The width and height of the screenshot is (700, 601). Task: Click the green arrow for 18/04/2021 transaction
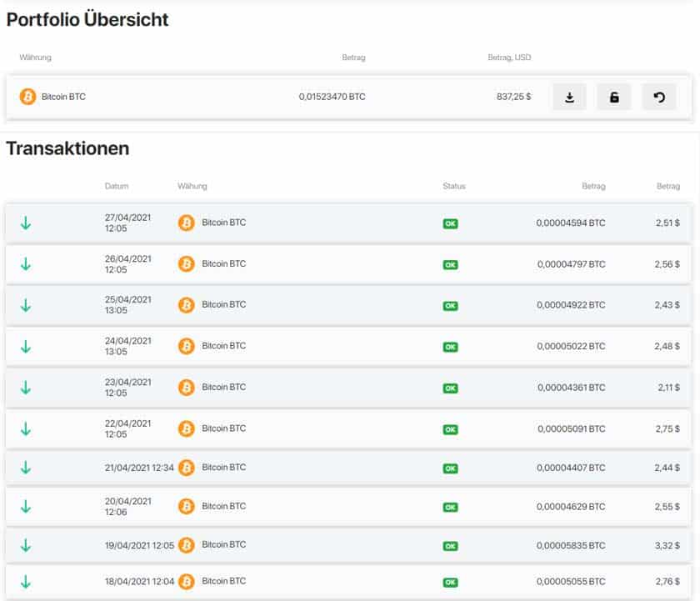coord(26,581)
